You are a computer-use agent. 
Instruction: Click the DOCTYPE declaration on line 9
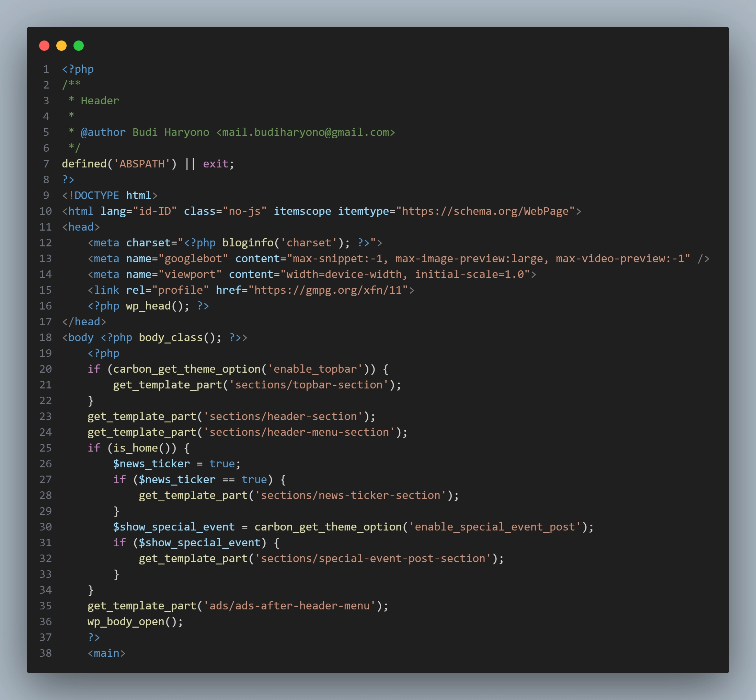tap(110, 196)
